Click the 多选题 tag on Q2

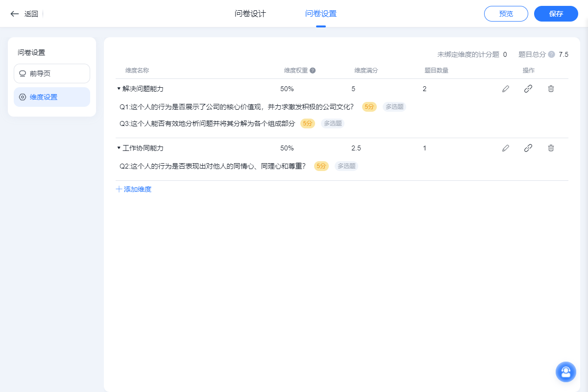[x=346, y=166]
